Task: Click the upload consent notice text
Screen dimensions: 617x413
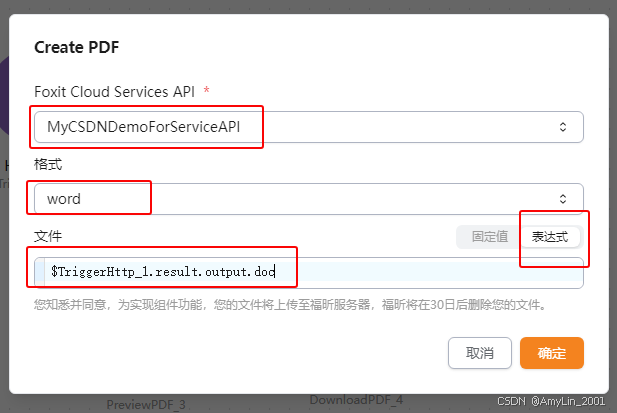Action: tap(290, 304)
